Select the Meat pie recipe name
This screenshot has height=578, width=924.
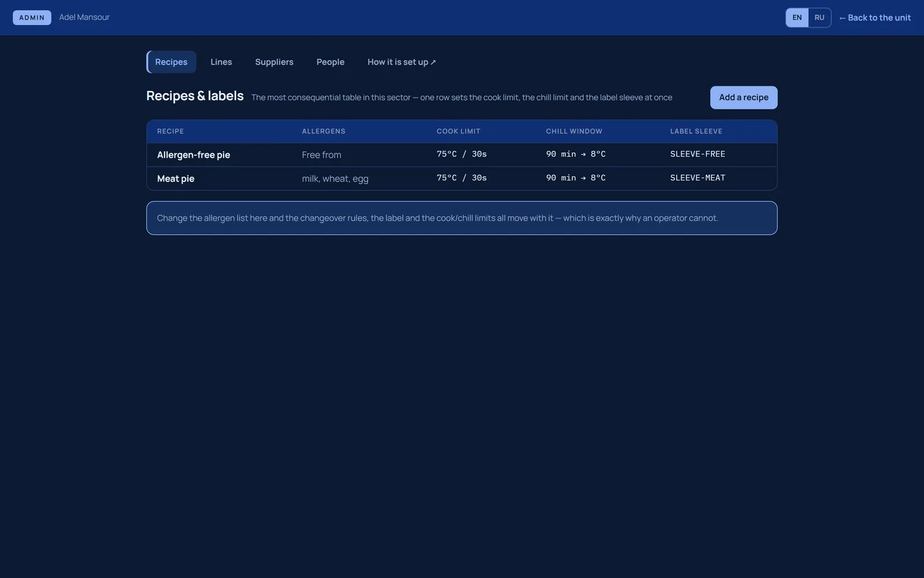tap(176, 179)
